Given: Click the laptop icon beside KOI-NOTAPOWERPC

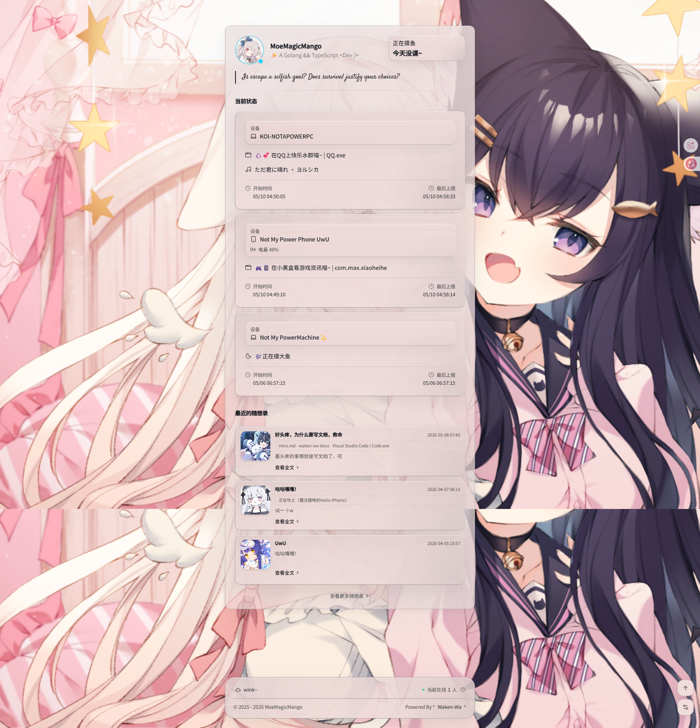Looking at the screenshot, I should tap(253, 137).
